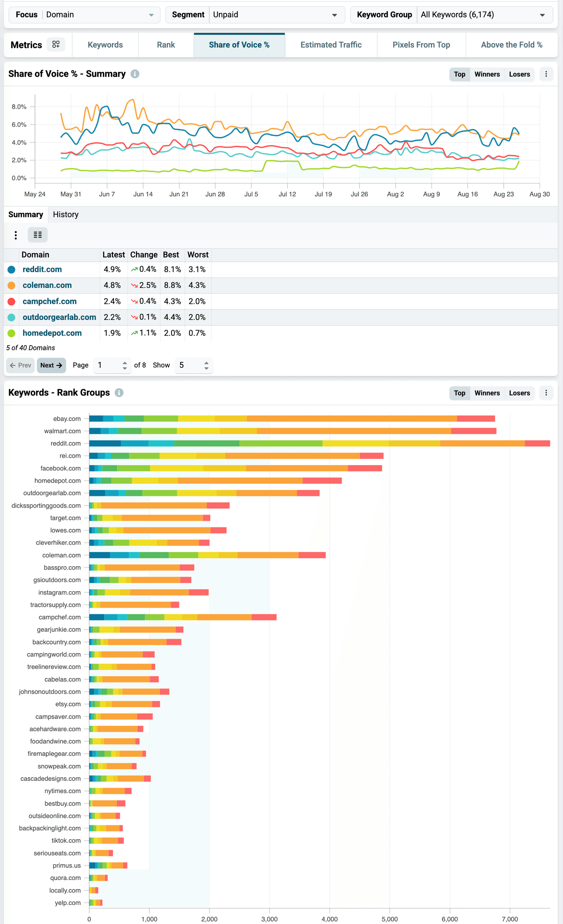
Task: Click the rei.com chart label
Action: [x=70, y=456]
